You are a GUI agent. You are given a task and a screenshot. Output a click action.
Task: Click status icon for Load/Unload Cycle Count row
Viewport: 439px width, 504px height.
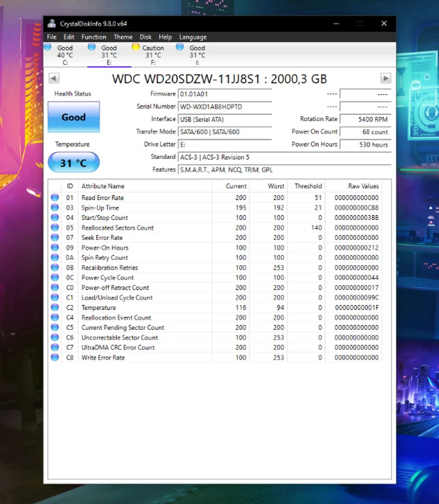point(55,297)
